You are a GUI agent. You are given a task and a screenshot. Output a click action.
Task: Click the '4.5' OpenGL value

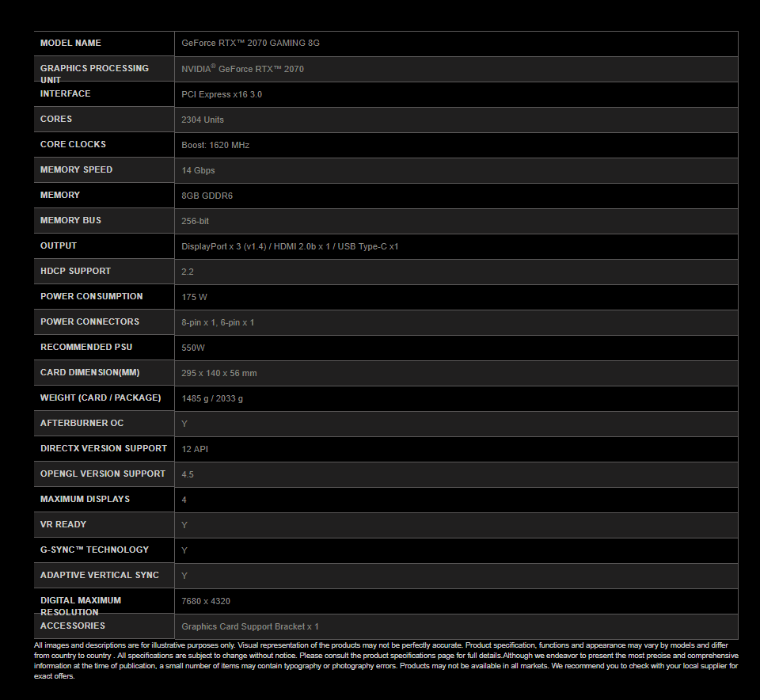tap(188, 474)
